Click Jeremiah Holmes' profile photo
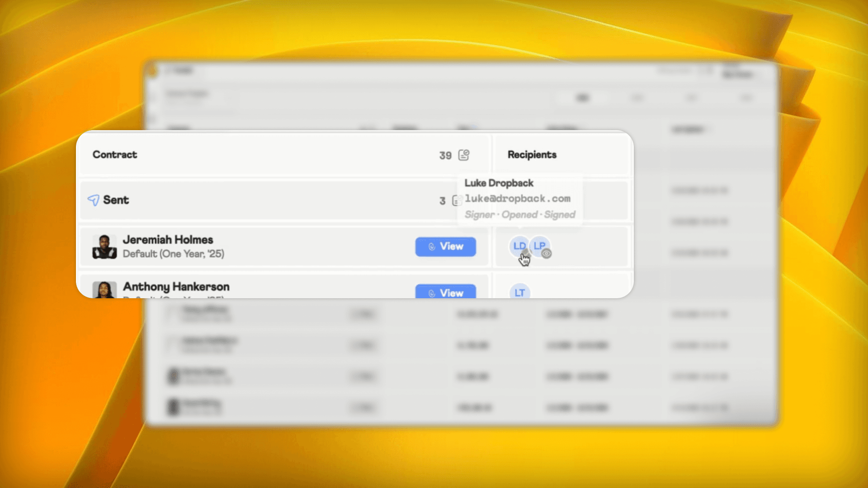Screen dimensions: 868x488 [x=104, y=247]
